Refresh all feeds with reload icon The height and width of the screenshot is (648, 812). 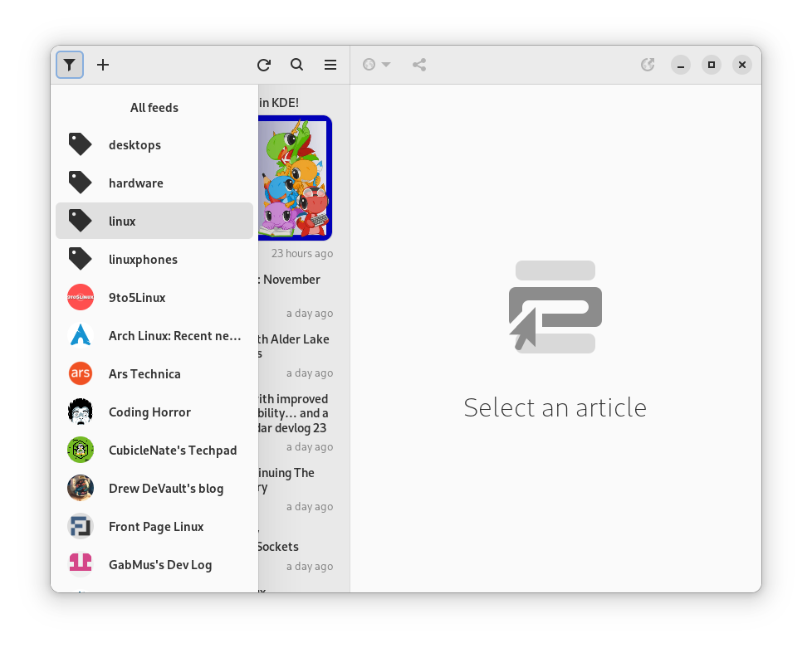click(x=264, y=65)
